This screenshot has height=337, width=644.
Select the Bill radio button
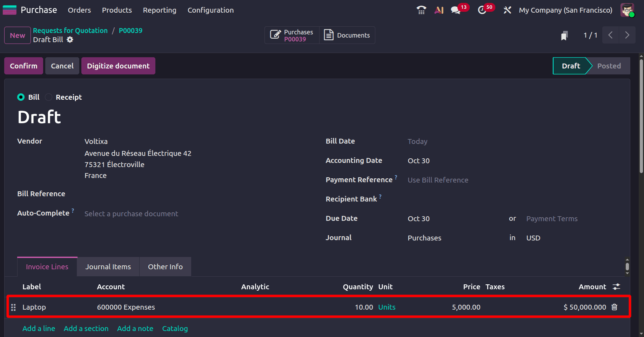pos(21,97)
